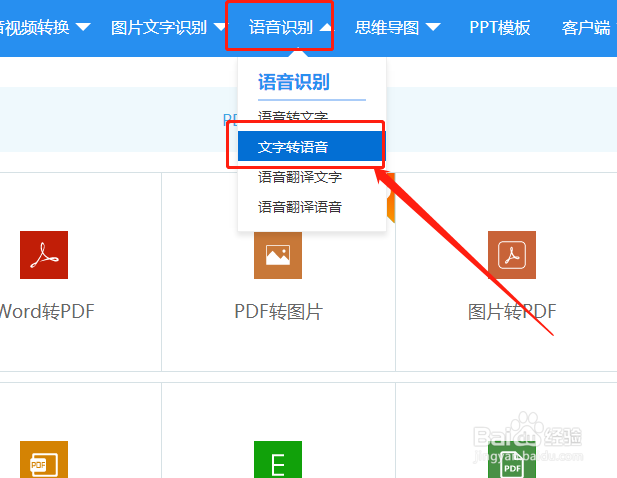Viewport: 617px width, 478px height.
Task: Click the 语音转文字 menu entry
Action: 293,117
